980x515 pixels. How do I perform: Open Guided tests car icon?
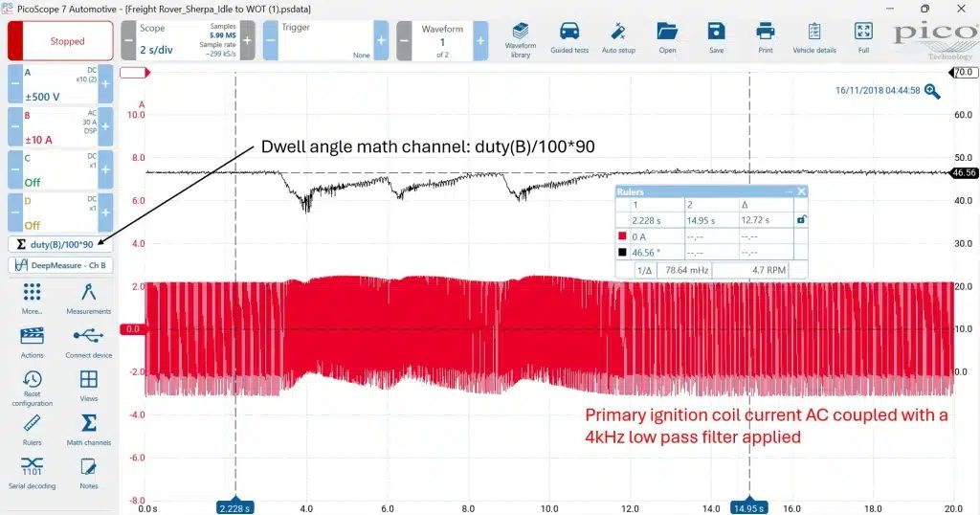click(569, 38)
